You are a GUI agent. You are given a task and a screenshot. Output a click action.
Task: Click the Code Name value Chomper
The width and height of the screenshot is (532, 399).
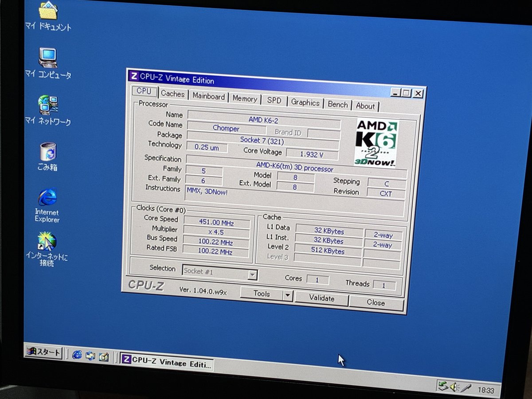[x=226, y=128]
